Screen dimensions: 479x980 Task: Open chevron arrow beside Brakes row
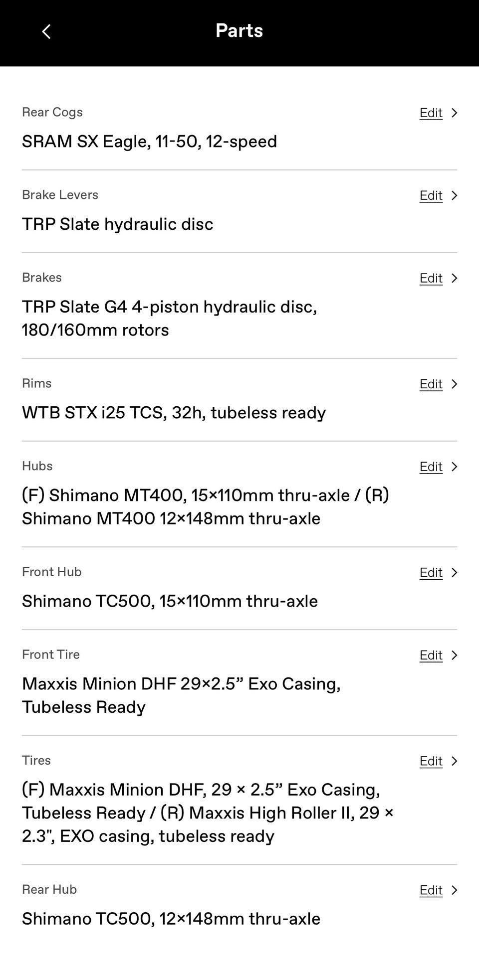(x=454, y=279)
